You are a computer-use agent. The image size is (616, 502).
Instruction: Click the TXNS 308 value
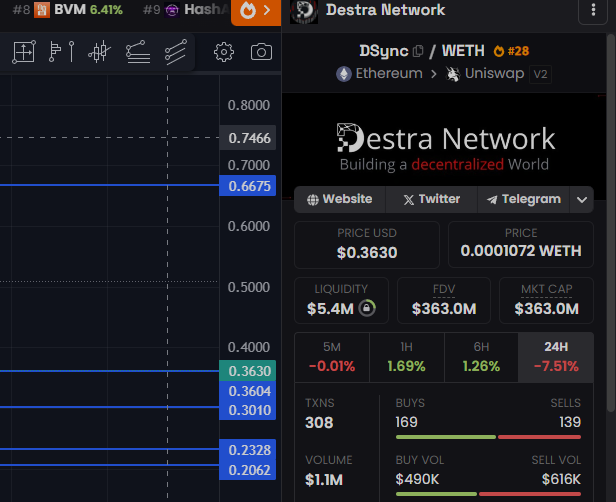point(319,423)
